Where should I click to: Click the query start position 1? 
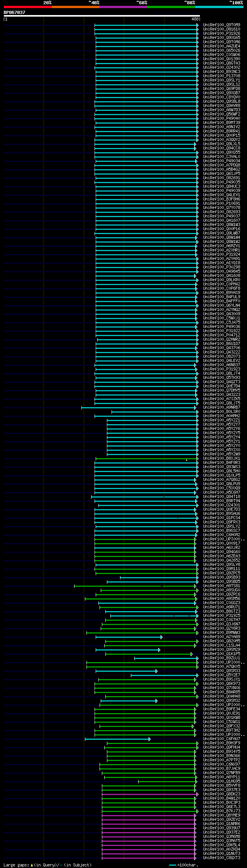[6, 19]
